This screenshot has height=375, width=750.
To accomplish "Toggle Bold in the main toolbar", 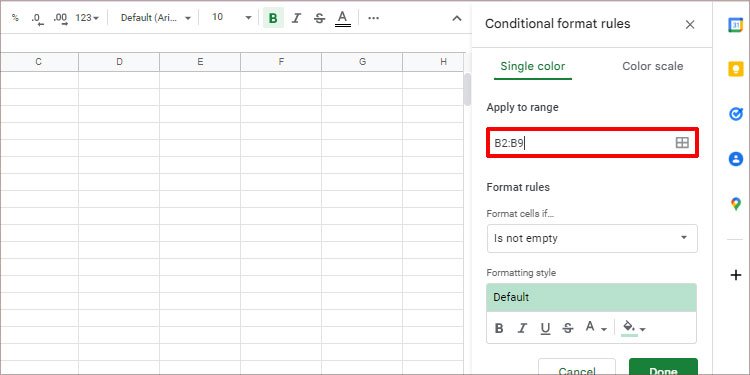I will (x=273, y=18).
